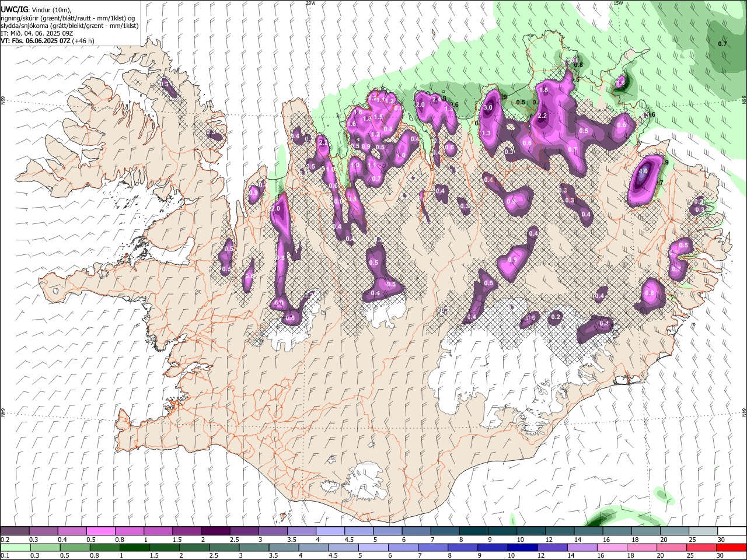Viewport: 747px width, 560px height.
Task: Click the top legend swatch for 3–3.5
Action: [273, 531]
